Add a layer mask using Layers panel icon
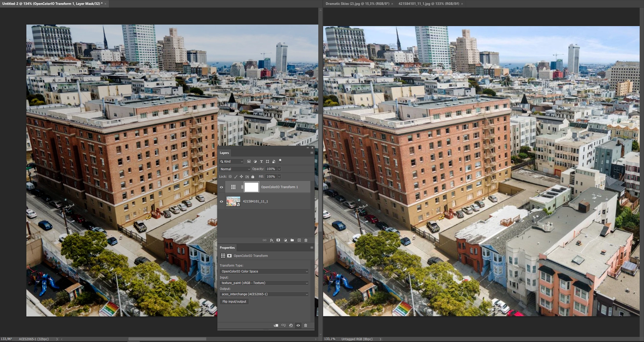 tap(278, 240)
